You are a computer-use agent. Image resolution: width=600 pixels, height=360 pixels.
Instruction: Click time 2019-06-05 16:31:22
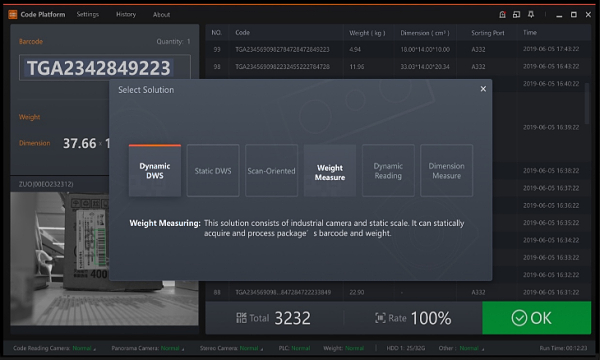[551, 292]
